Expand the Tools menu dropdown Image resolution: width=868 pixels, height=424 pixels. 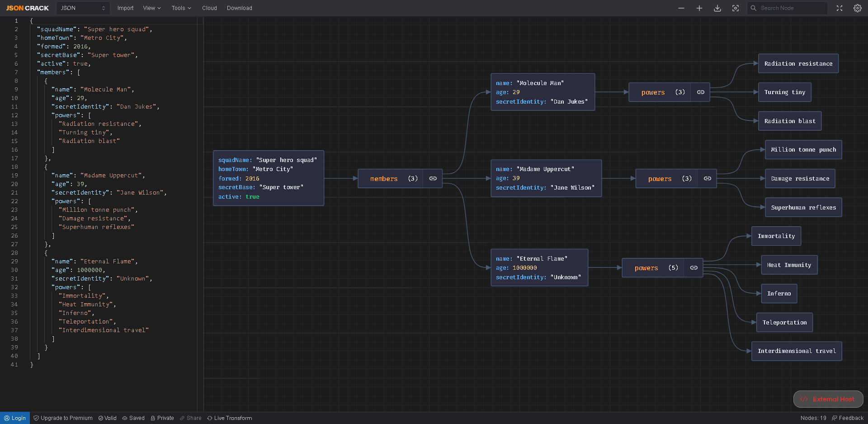[x=181, y=8]
